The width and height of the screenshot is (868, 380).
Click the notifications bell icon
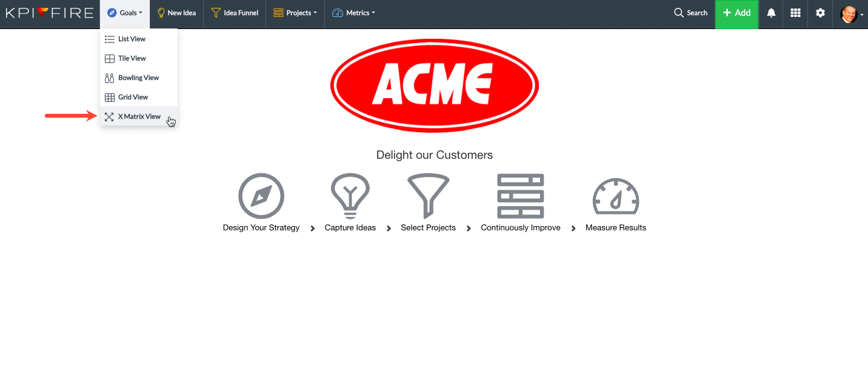(771, 13)
